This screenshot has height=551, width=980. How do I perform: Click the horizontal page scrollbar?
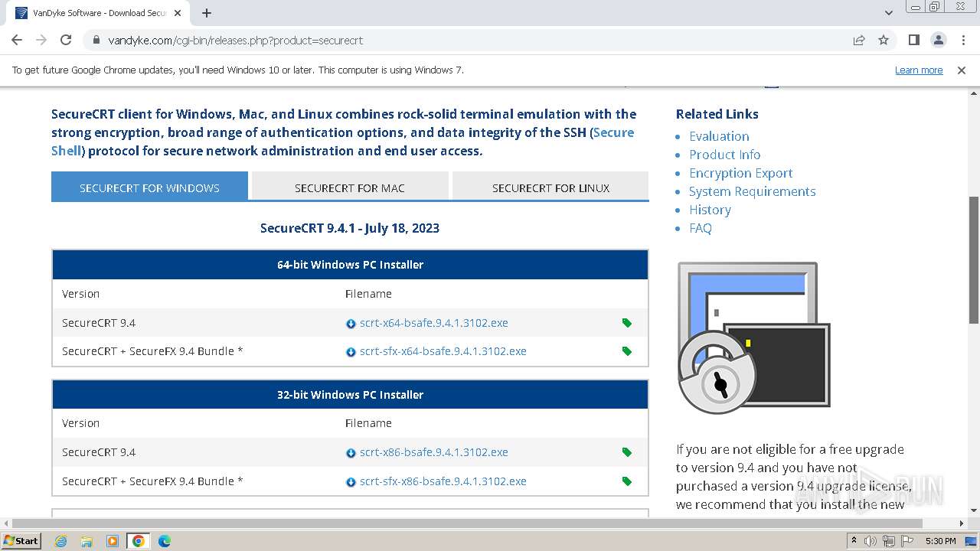tap(467, 523)
